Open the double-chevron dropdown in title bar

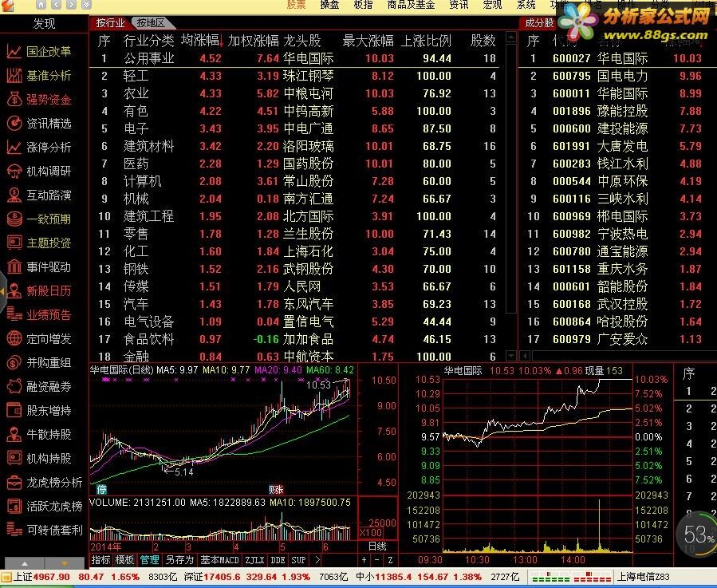pyautogui.click(x=86, y=5)
